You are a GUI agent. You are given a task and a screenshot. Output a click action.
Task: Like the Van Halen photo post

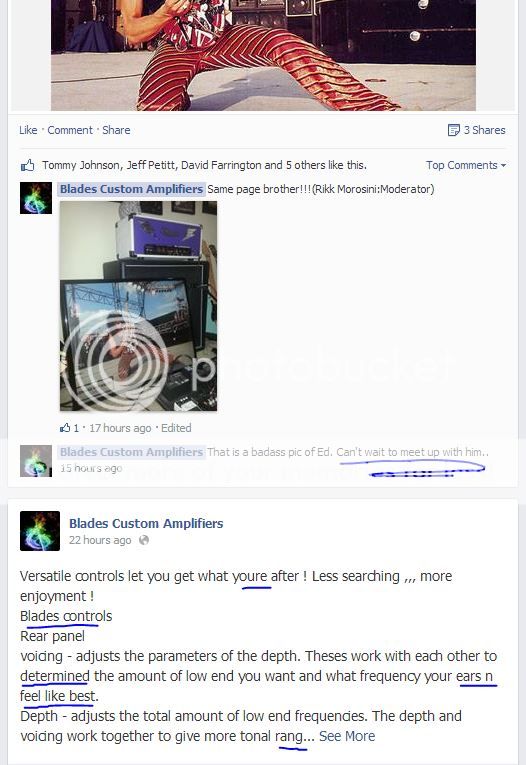point(28,130)
